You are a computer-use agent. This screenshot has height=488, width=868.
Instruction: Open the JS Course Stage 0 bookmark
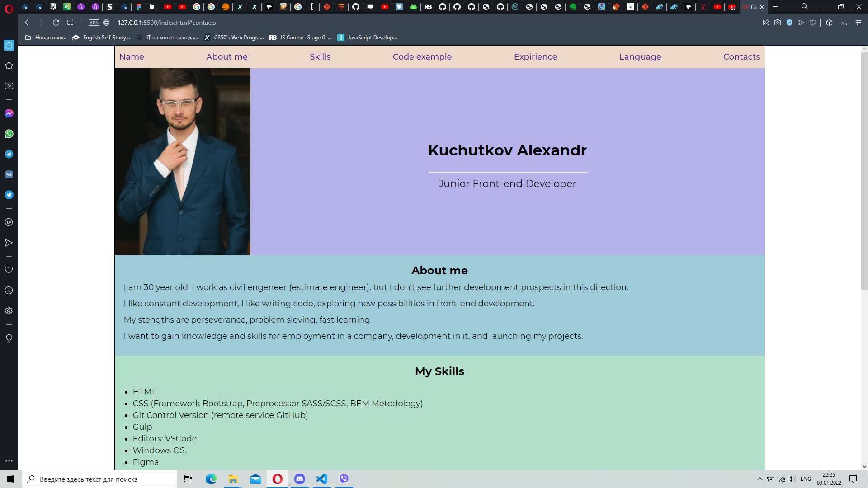[x=301, y=38]
